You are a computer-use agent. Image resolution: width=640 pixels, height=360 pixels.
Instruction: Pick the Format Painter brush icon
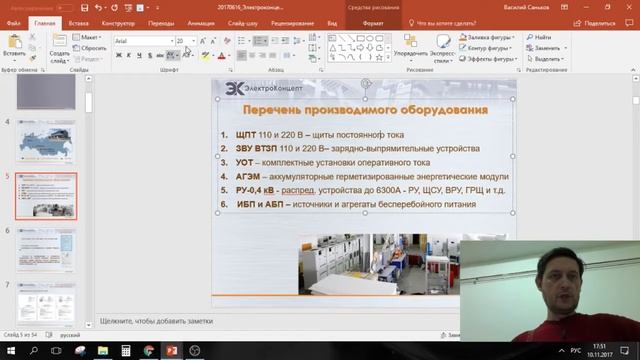(32, 58)
